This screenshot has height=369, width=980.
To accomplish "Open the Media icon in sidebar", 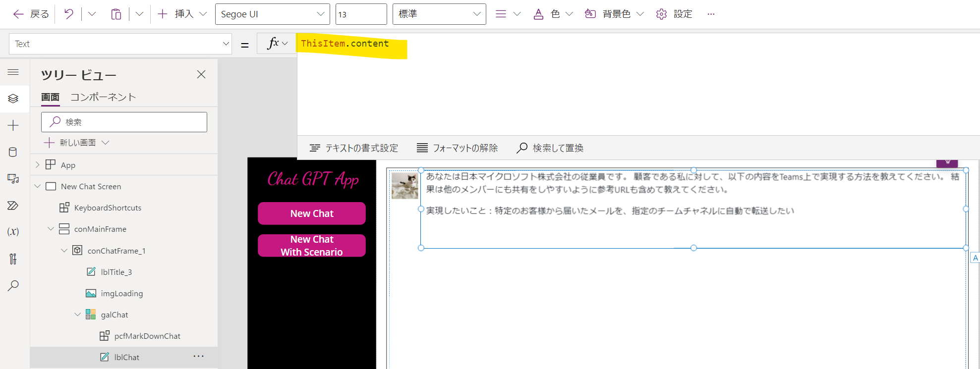I will [13, 179].
